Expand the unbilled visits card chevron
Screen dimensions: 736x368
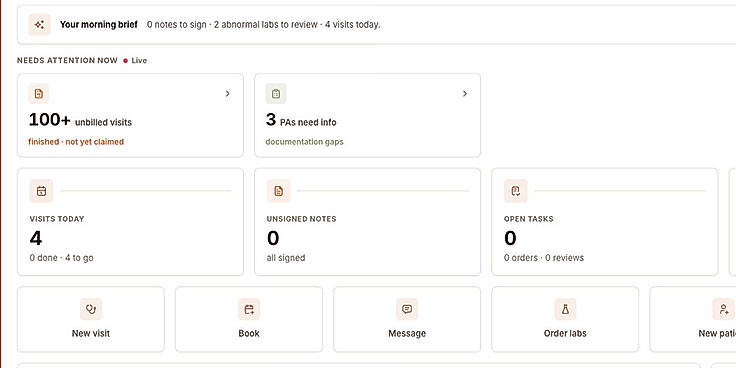pyautogui.click(x=228, y=94)
